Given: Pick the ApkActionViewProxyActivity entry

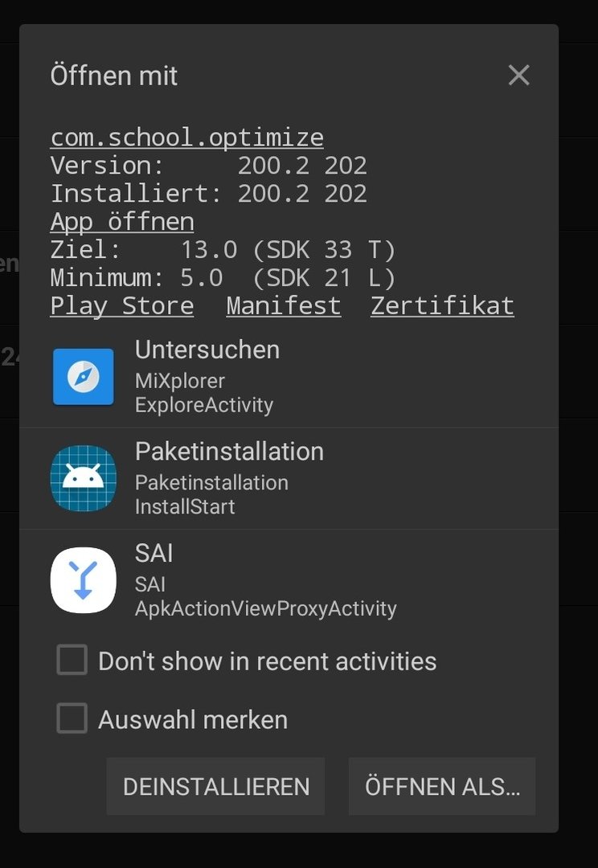Looking at the screenshot, I should [x=265, y=608].
